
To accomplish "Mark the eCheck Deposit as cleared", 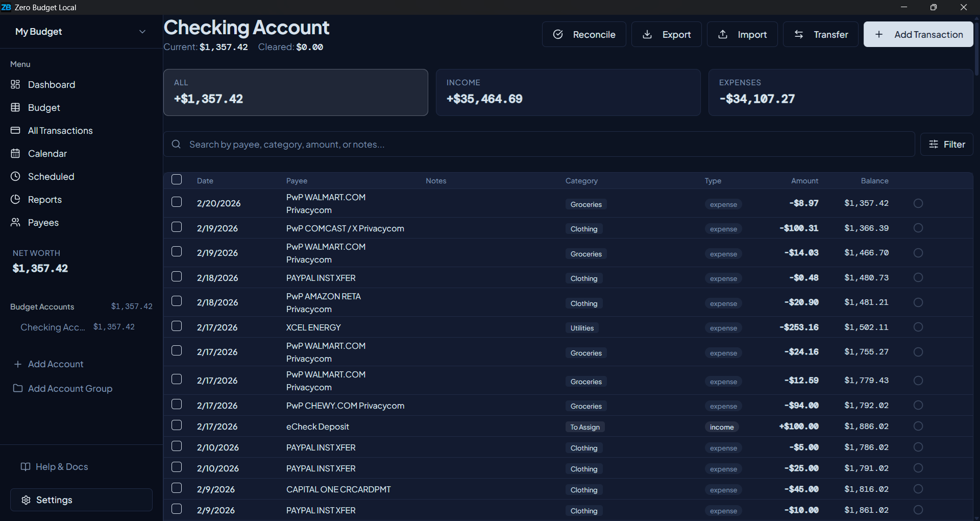I will coord(918,426).
